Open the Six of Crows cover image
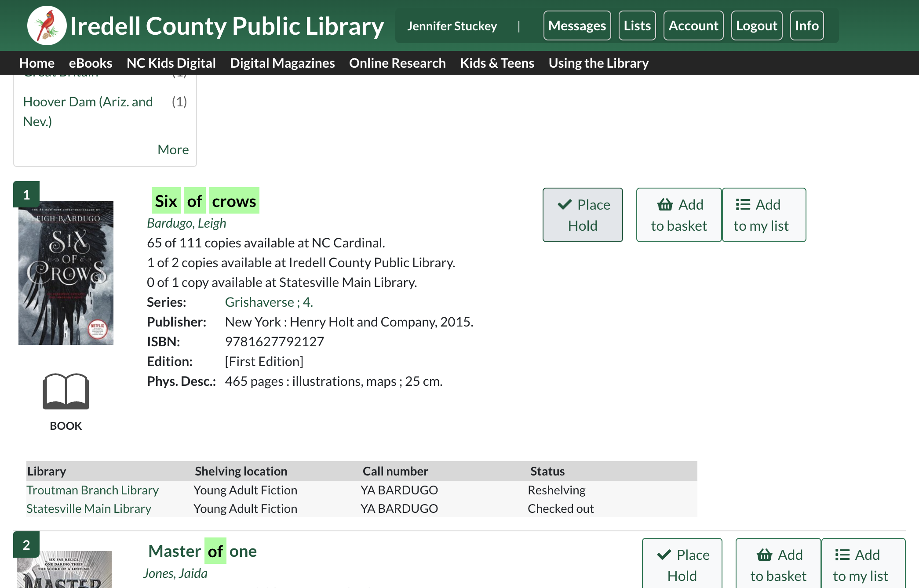 point(66,273)
